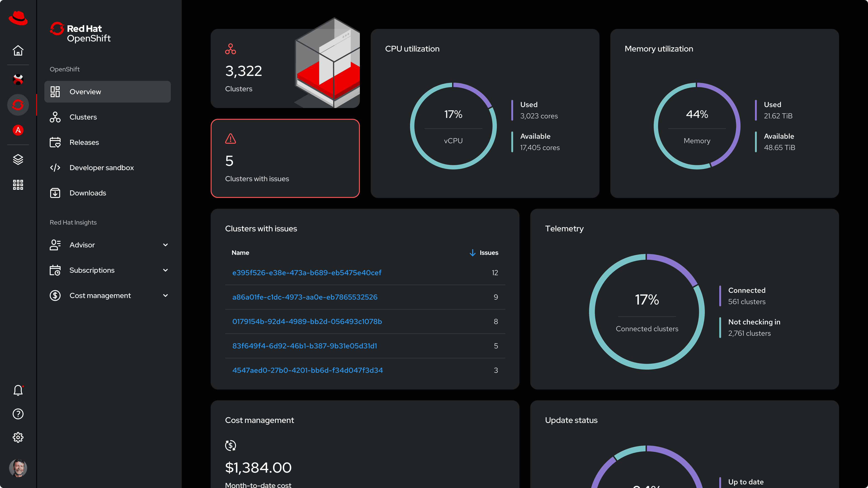868x488 pixels.
Task: Click the '561 clusters' connected value
Action: point(747,302)
